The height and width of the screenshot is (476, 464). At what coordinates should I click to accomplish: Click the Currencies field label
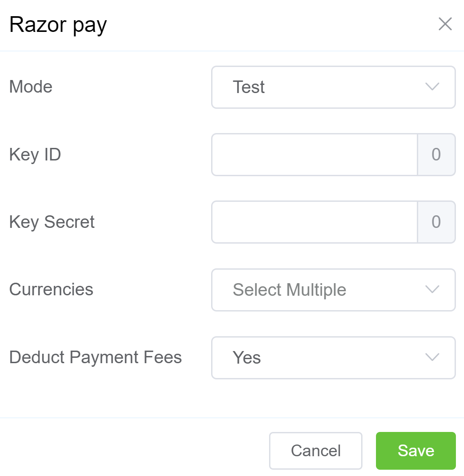(x=51, y=289)
